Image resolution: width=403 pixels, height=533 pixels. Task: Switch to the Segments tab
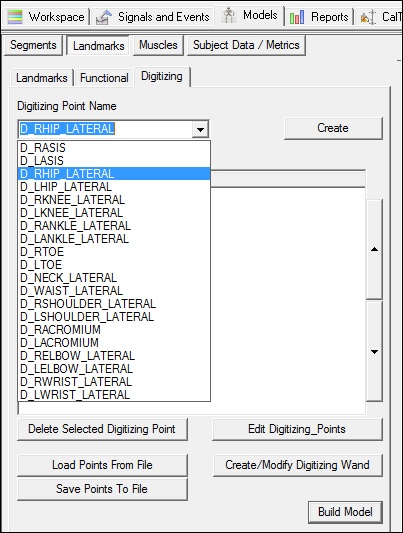pos(33,45)
